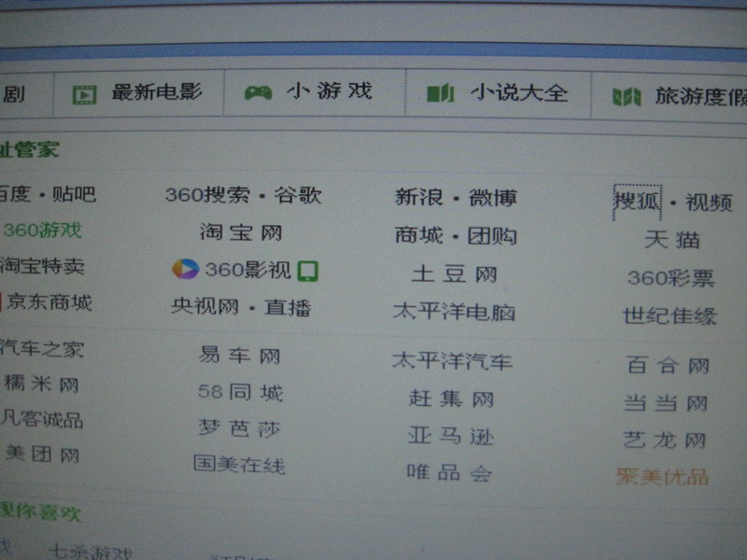Open the 淘宝特卖 link

click(x=42, y=266)
